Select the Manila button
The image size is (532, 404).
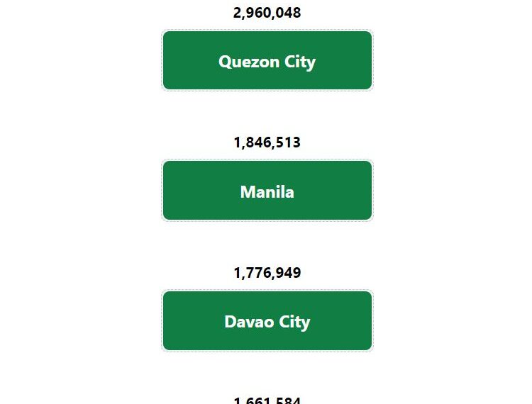[x=267, y=191]
